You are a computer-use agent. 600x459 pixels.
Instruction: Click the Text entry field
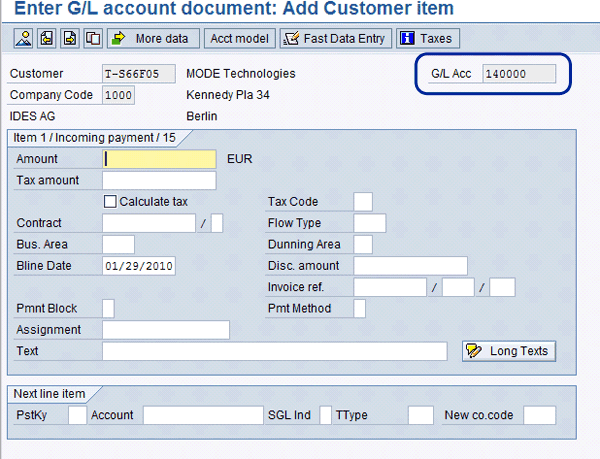(x=274, y=351)
